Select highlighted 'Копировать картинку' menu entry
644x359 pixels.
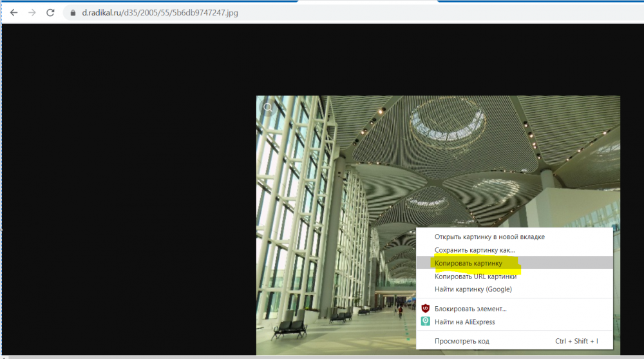click(468, 263)
